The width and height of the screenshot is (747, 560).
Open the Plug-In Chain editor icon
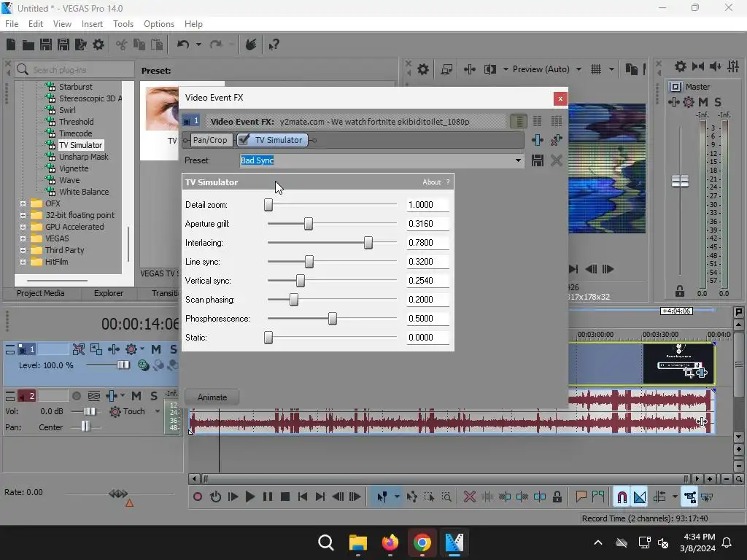tap(538, 140)
